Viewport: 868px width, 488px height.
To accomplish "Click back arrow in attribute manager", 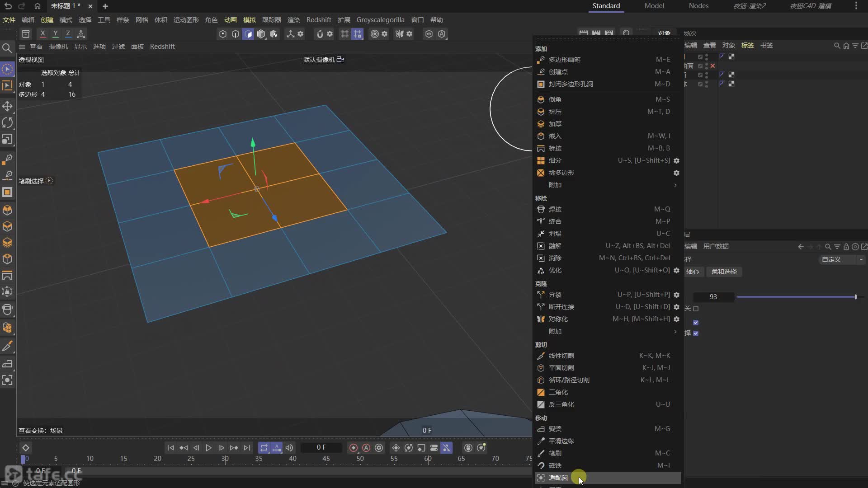I will 801,247.
